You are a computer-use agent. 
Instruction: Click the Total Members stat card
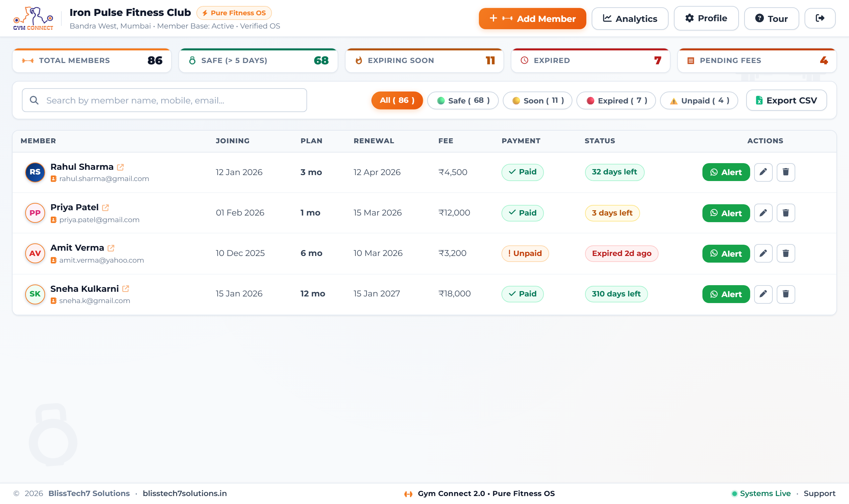tap(92, 60)
